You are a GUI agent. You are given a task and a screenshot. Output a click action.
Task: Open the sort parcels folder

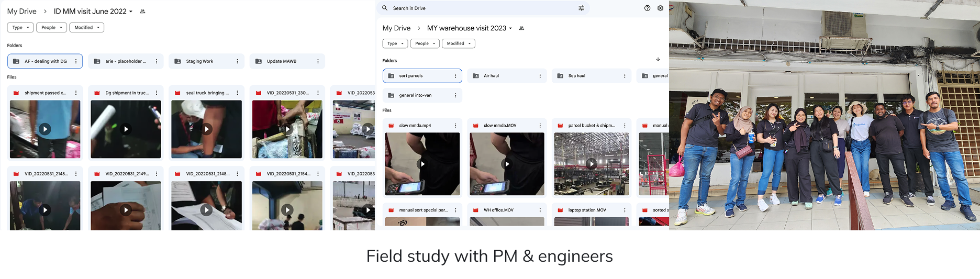point(422,76)
